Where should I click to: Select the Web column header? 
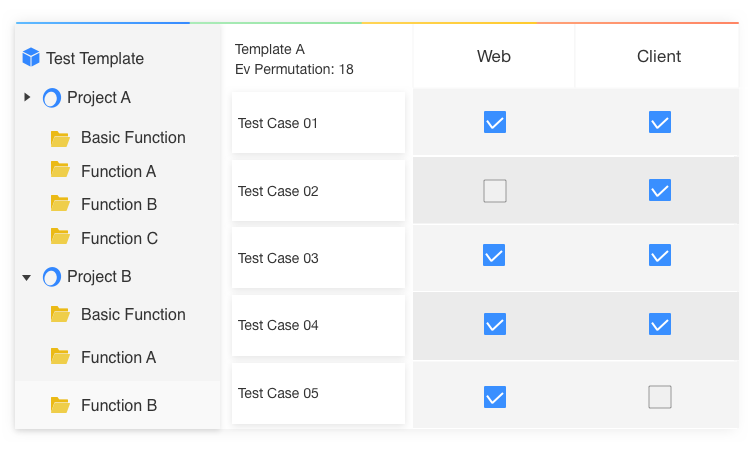pos(494,56)
